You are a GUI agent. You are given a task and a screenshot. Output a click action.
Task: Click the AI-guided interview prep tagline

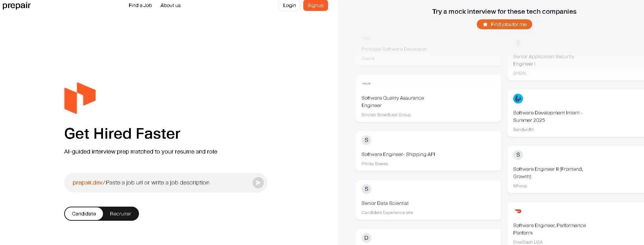tap(141, 152)
